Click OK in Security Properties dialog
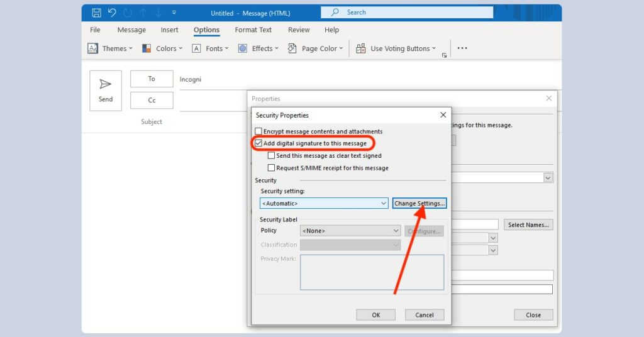This screenshot has width=644, height=337. coord(375,315)
